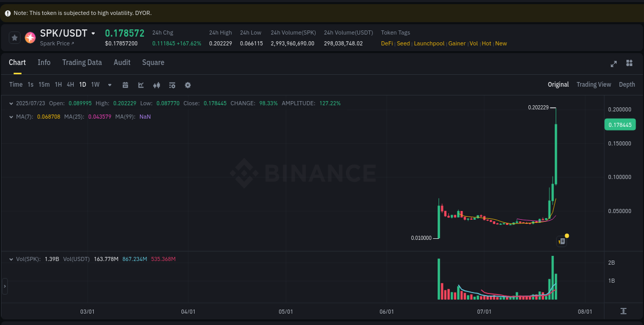Switch to the Trading Data tab
Viewport: 644px width, 325px height.
[82, 62]
